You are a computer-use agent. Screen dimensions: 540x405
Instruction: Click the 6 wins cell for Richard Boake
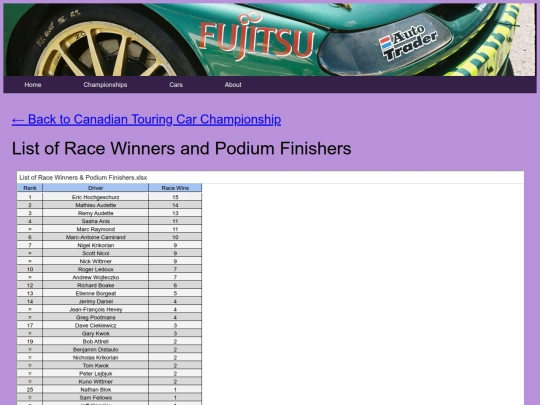click(175, 285)
